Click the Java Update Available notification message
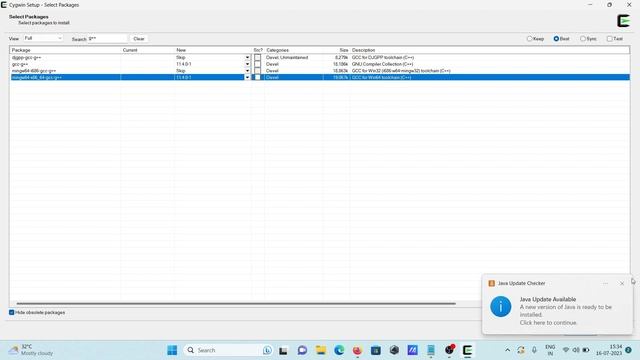The height and width of the screenshot is (360, 640). 565,311
